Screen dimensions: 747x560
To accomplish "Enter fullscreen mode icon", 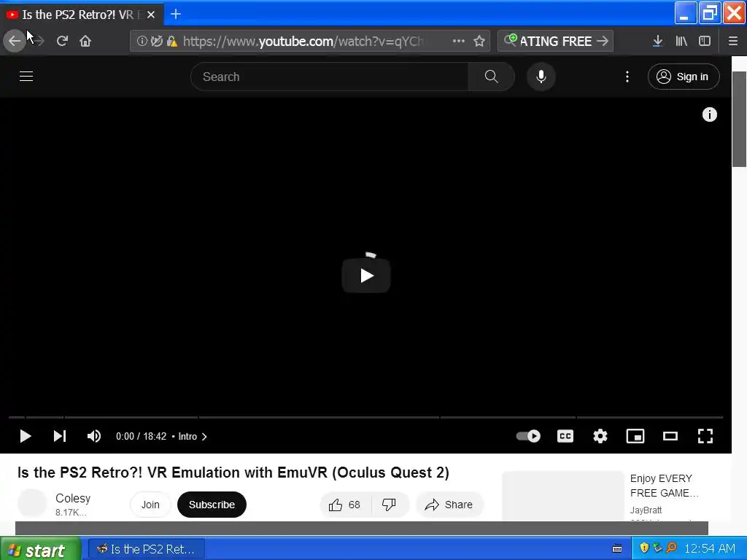I will pyautogui.click(x=705, y=436).
